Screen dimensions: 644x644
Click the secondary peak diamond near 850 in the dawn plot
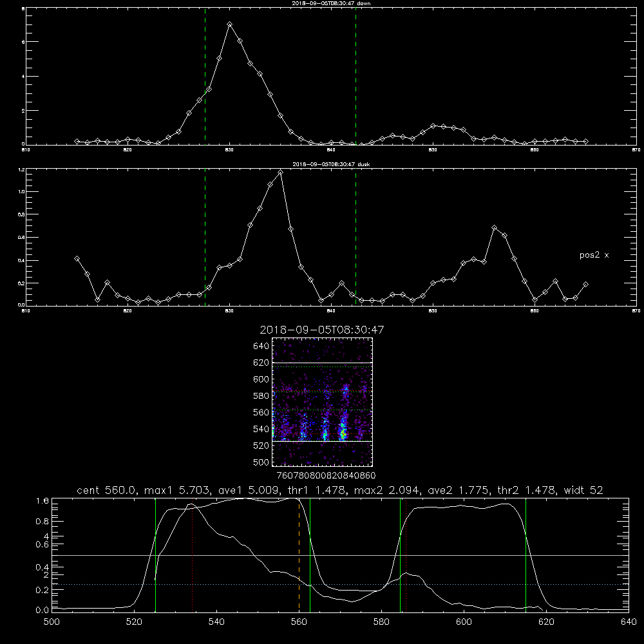point(433,126)
